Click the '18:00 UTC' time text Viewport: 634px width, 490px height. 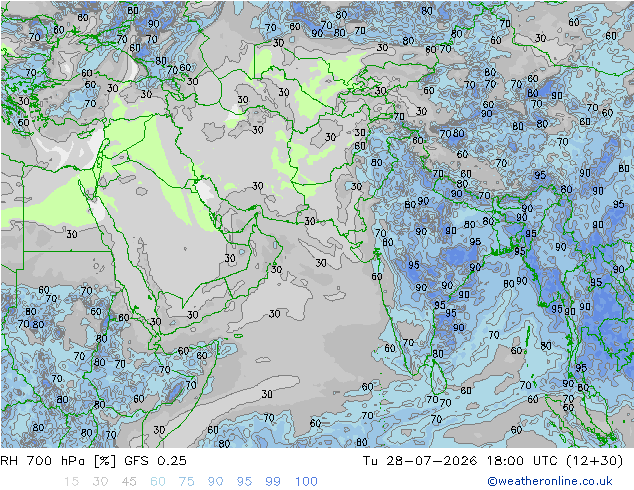point(522,461)
